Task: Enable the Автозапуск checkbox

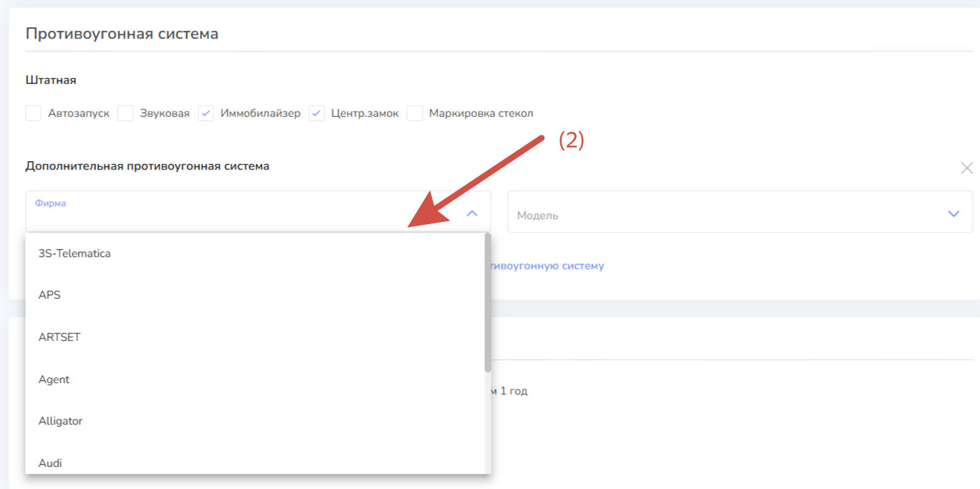Action: 34,113
